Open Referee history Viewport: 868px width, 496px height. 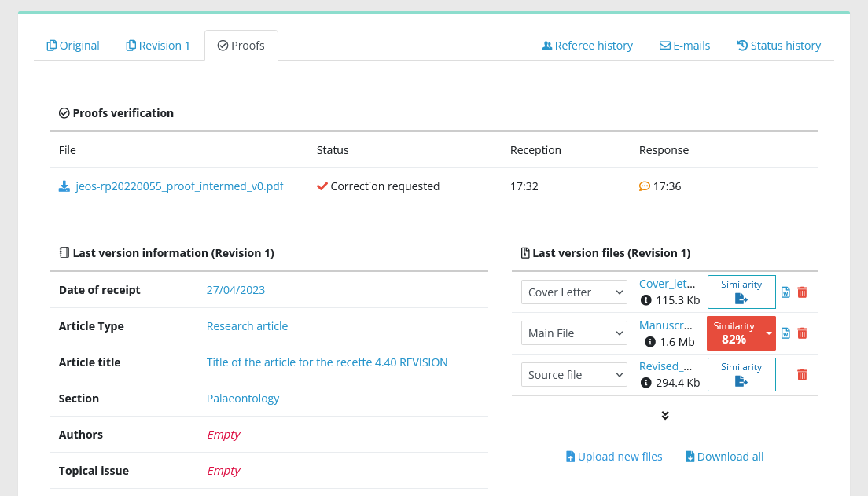click(587, 46)
